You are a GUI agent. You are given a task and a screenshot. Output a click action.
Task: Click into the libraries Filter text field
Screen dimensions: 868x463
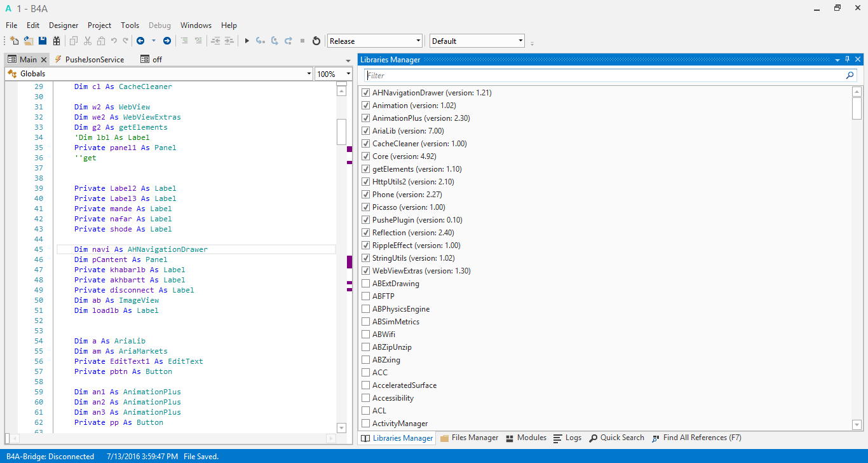click(604, 75)
